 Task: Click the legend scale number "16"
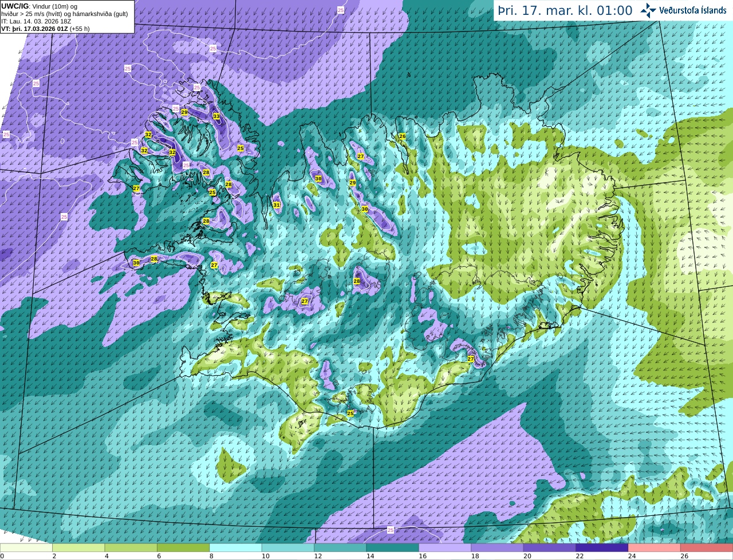tap(423, 556)
